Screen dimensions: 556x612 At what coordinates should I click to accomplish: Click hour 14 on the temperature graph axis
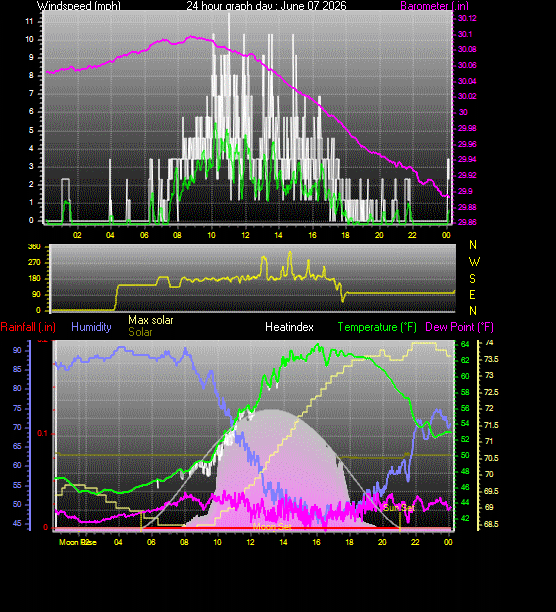click(283, 542)
